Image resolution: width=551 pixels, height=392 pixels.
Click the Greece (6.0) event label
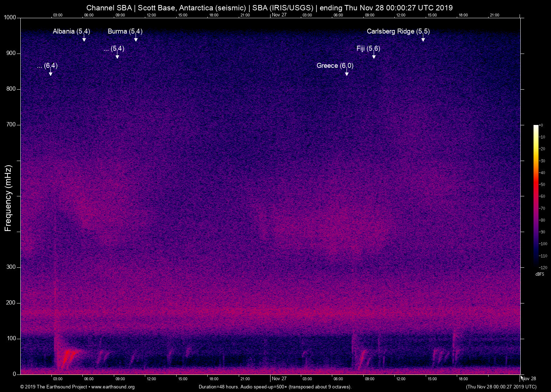pyautogui.click(x=335, y=66)
